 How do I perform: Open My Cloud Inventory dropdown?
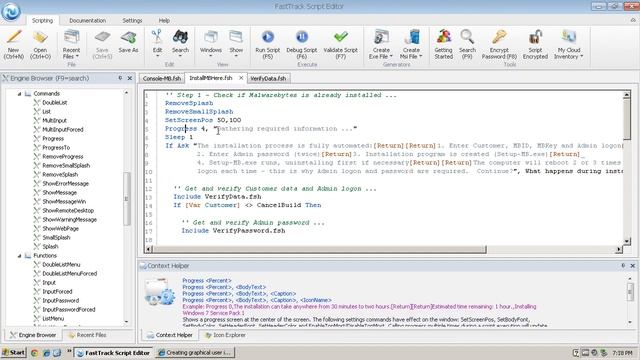point(569,44)
